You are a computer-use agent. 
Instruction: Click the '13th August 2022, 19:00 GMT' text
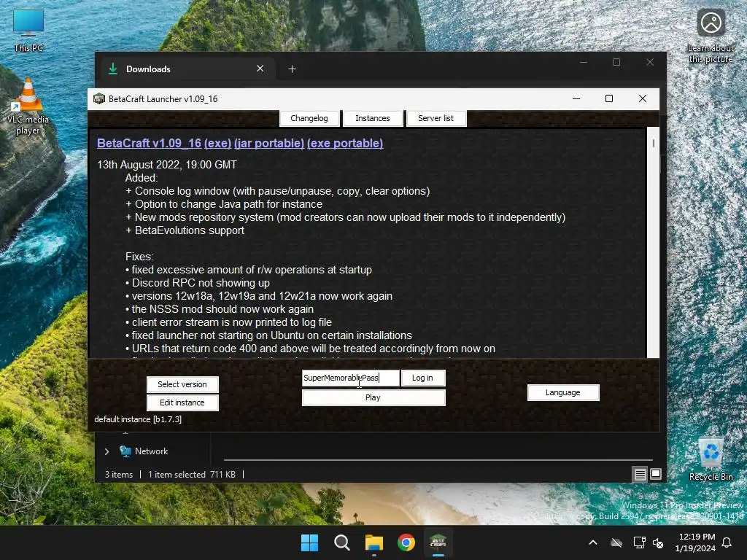pos(167,165)
